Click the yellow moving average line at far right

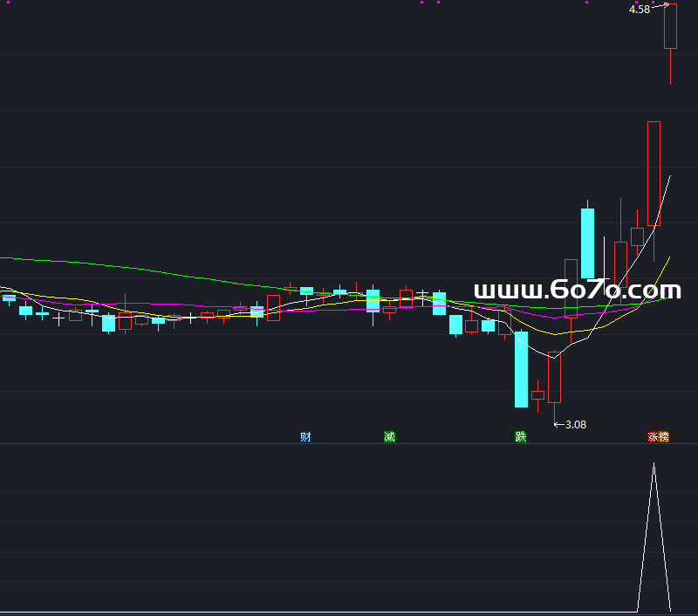(x=667, y=260)
